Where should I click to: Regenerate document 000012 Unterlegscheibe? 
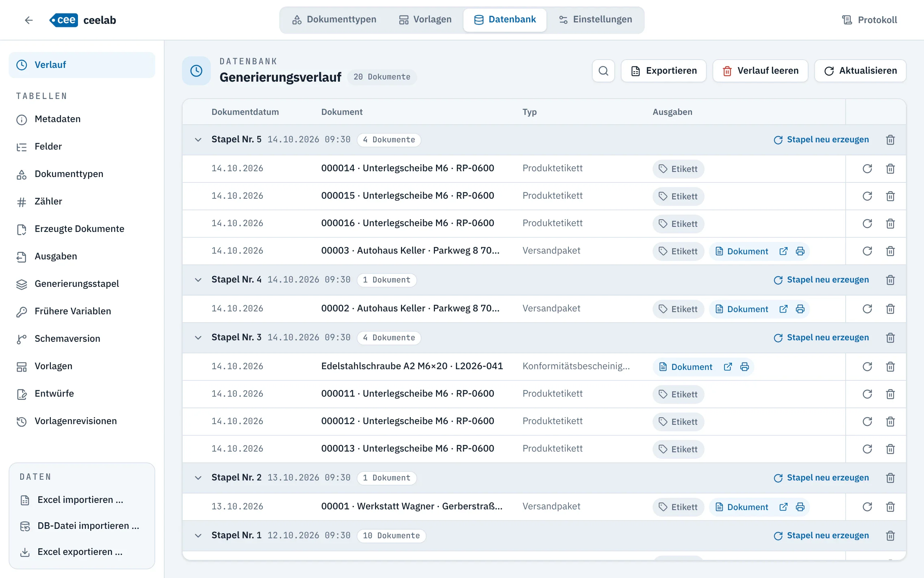(867, 421)
